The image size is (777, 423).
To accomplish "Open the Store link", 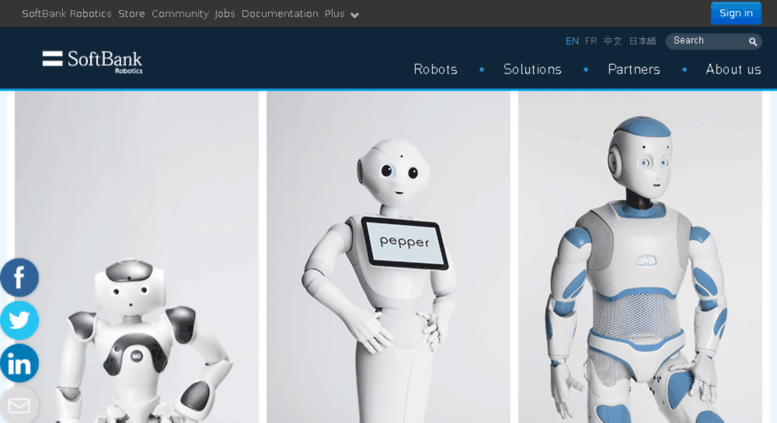I will (x=131, y=14).
